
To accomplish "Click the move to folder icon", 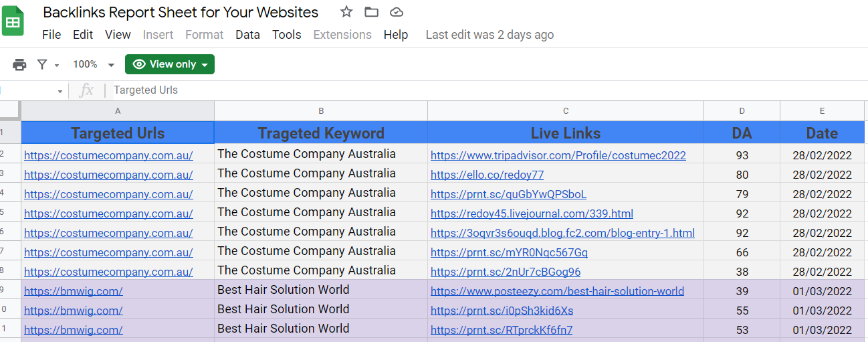I will click(371, 12).
